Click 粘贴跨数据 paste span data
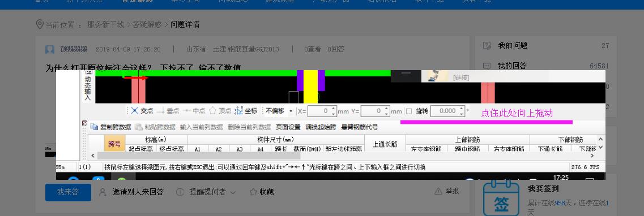Screen dimensions: 644x216 (155, 127)
